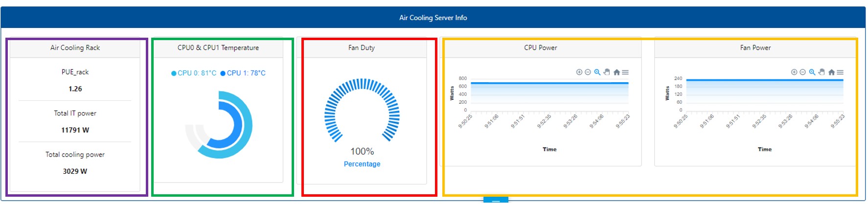Click the 240 axis value on Fan Power chart
Screen dimensions: 868x207
click(x=678, y=78)
